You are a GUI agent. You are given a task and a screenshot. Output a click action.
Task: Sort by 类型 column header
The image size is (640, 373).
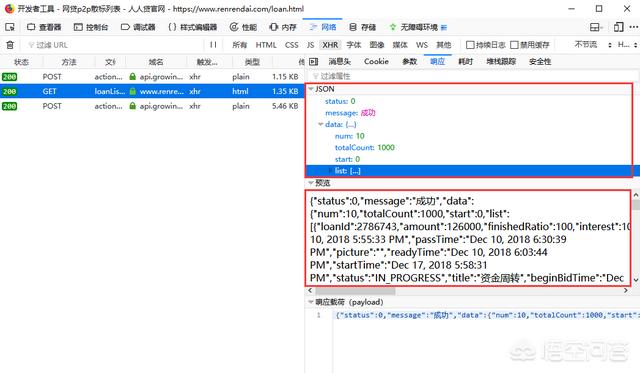252,62
